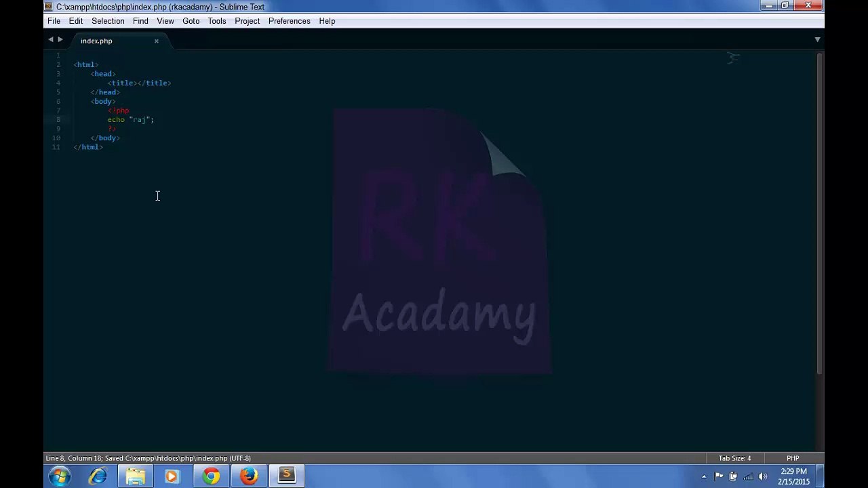The image size is (868, 488).
Task: Click the <?php opening tag
Action: [x=118, y=110]
